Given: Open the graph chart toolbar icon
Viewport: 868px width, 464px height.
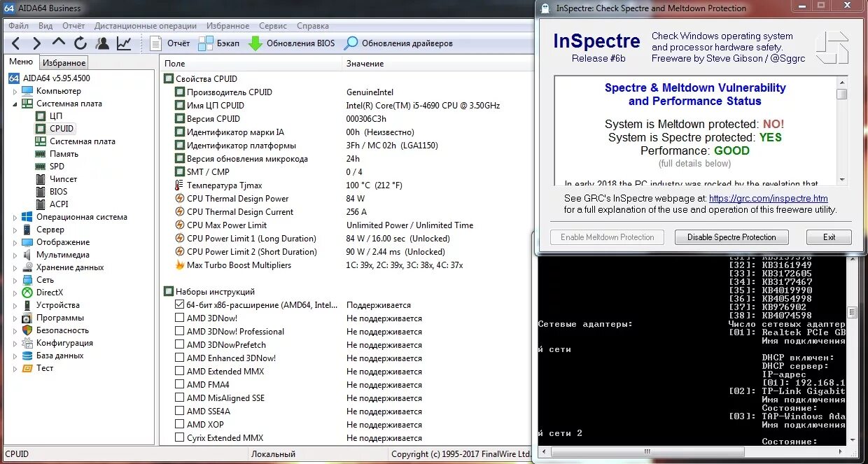Looking at the screenshot, I should 124,43.
